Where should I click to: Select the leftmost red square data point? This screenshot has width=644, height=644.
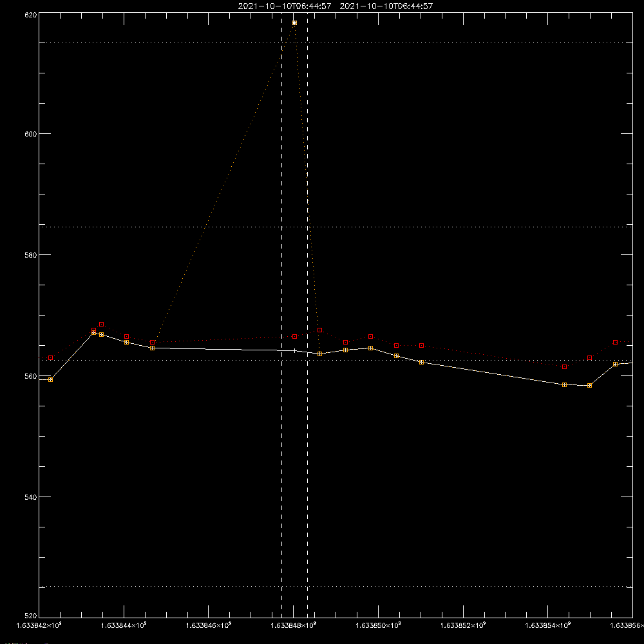(x=50, y=357)
